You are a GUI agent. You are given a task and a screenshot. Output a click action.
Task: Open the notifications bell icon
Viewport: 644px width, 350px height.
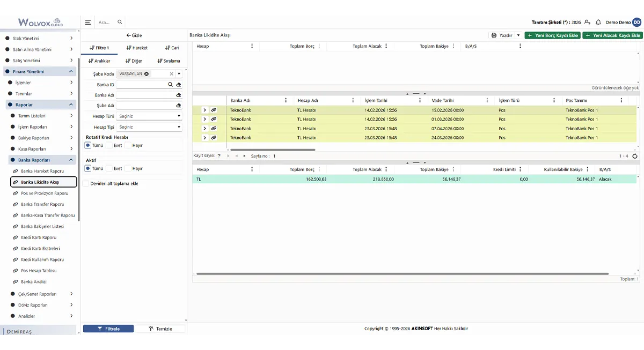point(598,23)
